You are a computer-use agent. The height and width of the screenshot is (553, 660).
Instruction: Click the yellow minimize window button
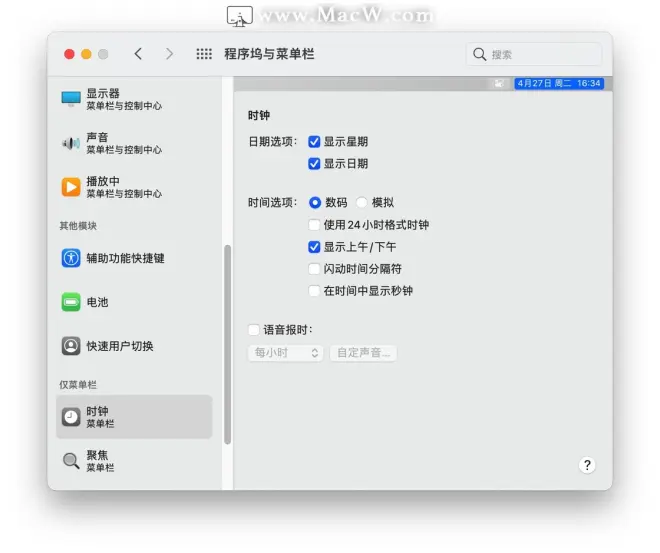(86, 54)
